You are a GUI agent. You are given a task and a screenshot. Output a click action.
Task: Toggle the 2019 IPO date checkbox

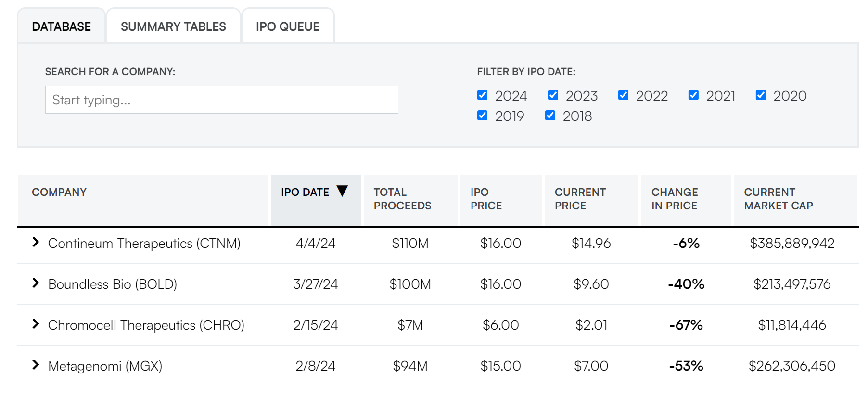(483, 116)
